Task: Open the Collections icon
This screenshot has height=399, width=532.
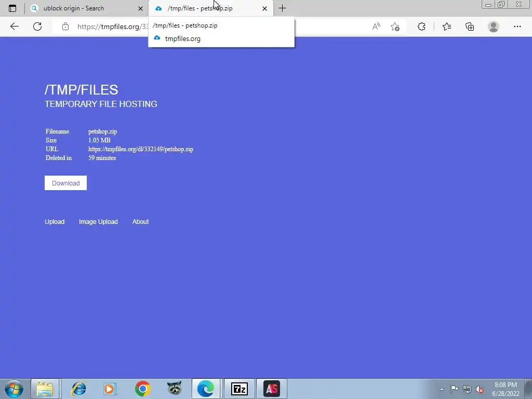Action: 470,26
